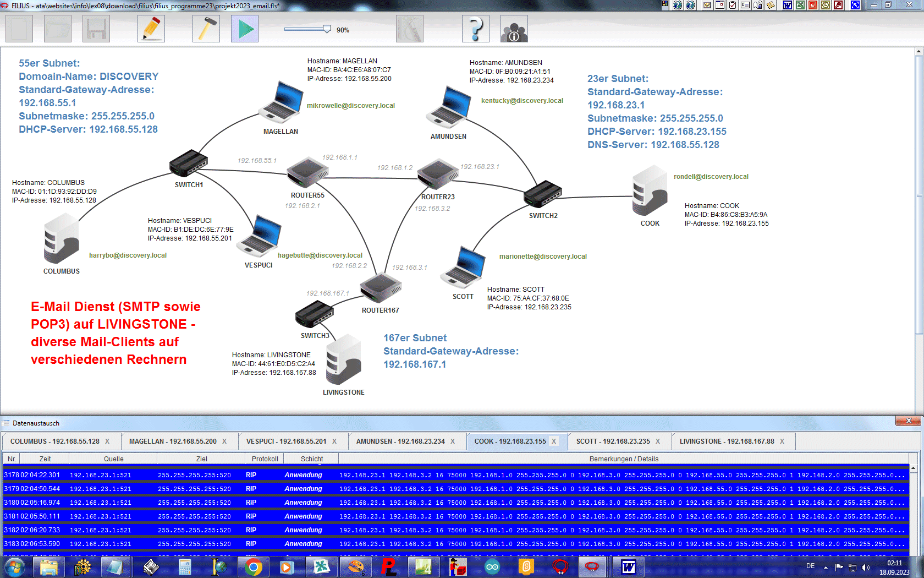
Task: Click the Bemerkungen / Details column header
Action: 624,459
